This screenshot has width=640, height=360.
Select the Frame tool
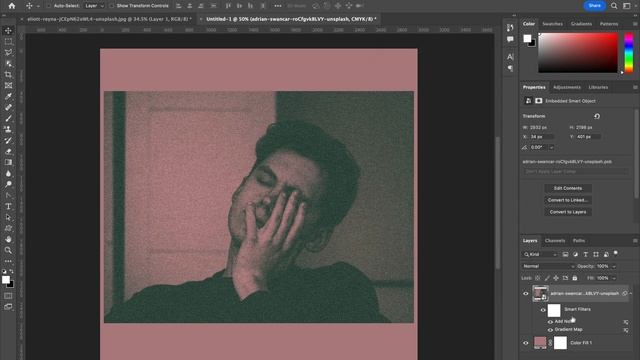pos(8,86)
